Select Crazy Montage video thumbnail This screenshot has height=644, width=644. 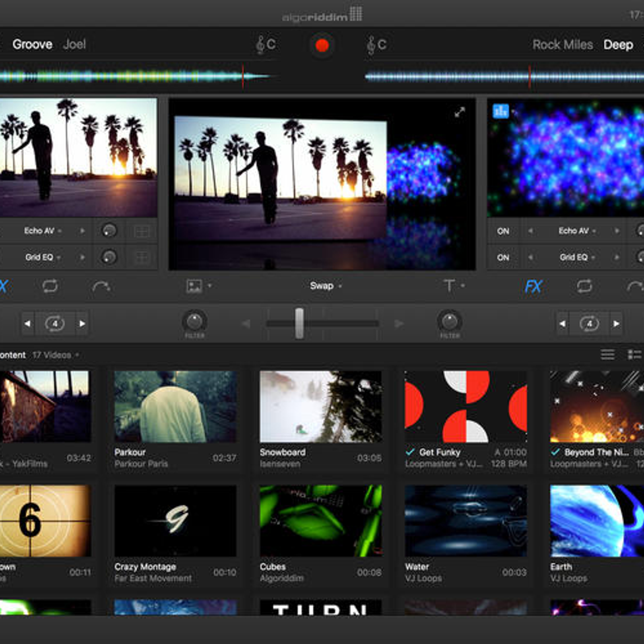pyautogui.click(x=175, y=521)
